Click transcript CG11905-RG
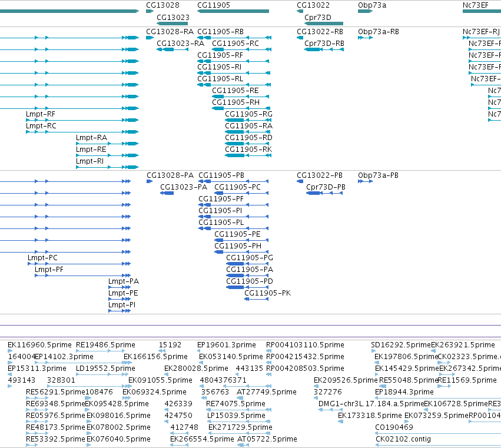Viewport: 501px width, 448px height. tap(248, 114)
